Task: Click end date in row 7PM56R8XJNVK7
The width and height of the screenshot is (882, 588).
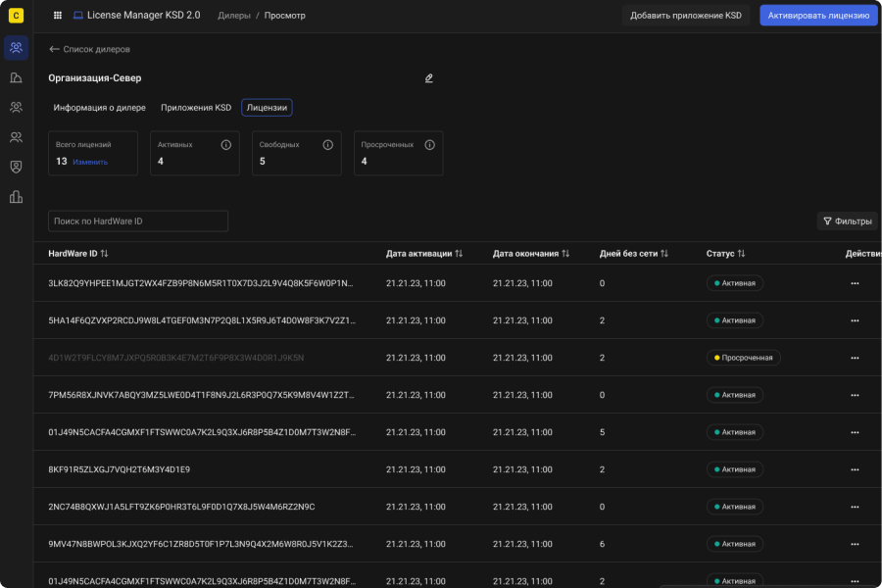Action: point(522,395)
